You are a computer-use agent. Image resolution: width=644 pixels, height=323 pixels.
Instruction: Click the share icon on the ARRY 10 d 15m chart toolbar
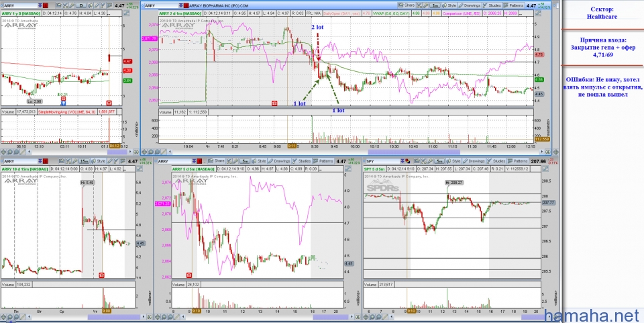[x=62, y=160]
